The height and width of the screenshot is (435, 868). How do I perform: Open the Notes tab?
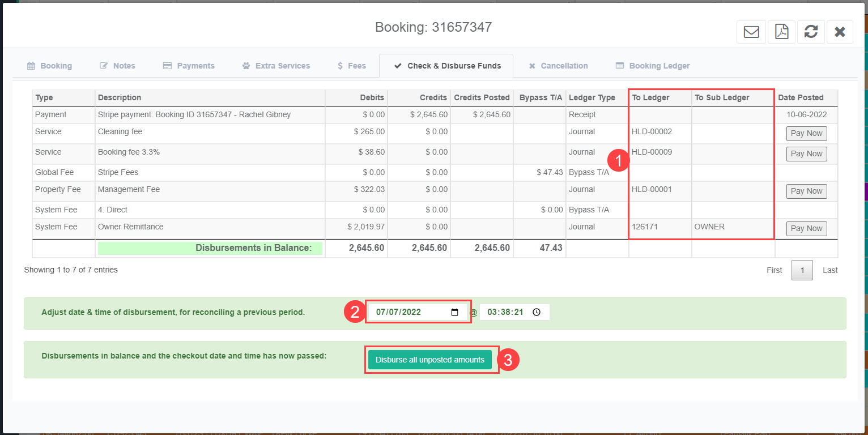coord(118,66)
